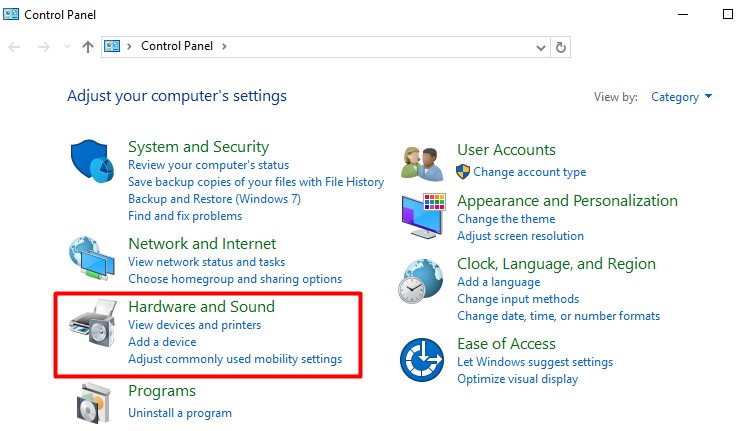Click the View devices and printers link
Image resolution: width=747 pixels, height=431 pixels.
[194, 325]
